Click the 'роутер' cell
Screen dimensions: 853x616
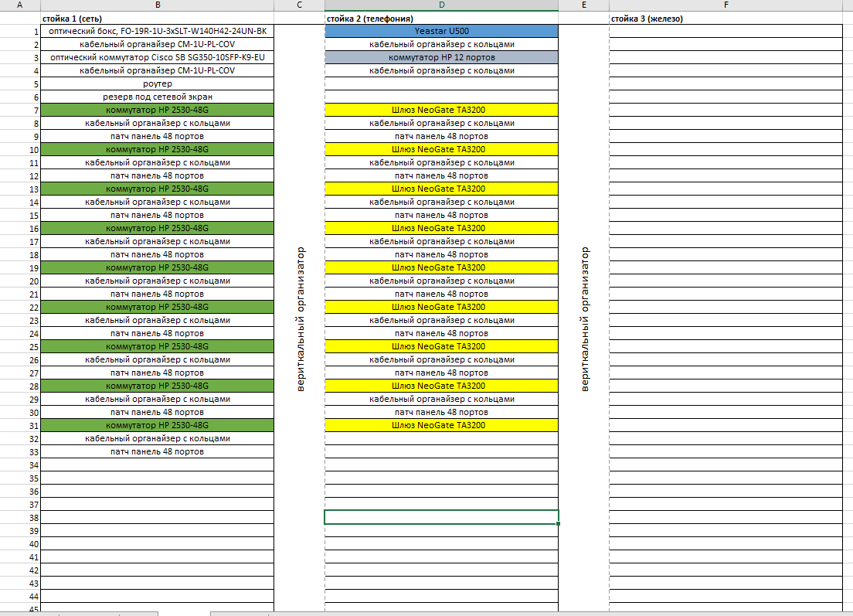[x=157, y=83]
